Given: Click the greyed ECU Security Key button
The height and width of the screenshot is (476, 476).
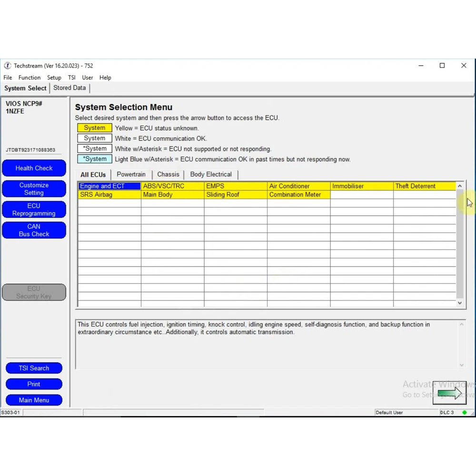Looking at the screenshot, I should pos(34,292).
